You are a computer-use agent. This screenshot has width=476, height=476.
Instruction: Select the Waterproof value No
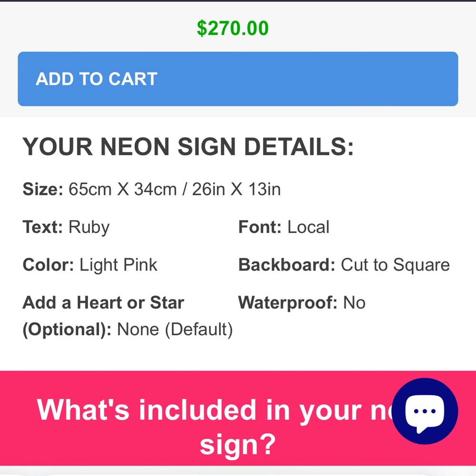[354, 303]
